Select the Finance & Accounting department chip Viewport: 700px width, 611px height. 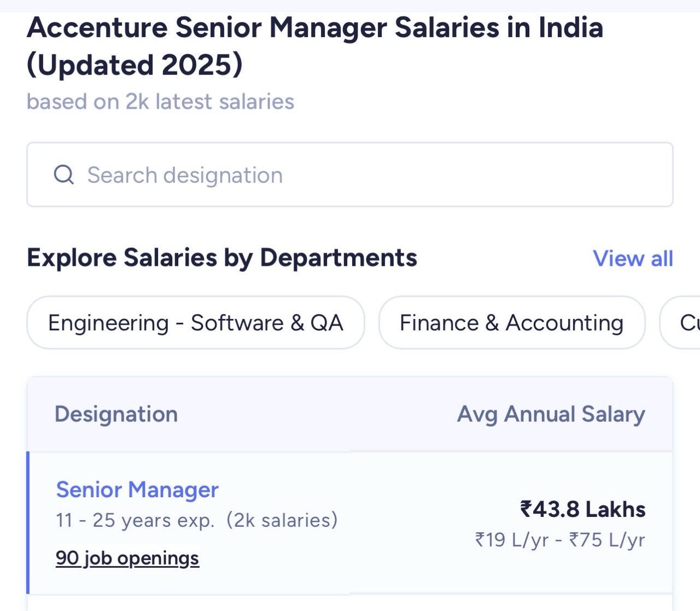pyautogui.click(x=512, y=323)
